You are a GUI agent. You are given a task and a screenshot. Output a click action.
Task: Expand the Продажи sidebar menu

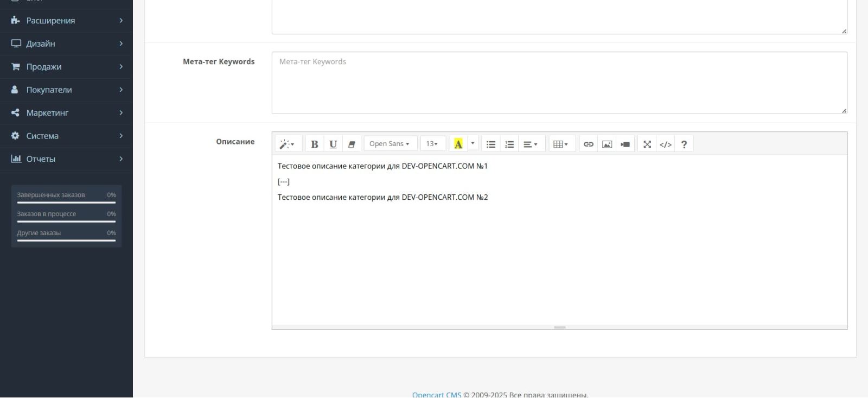(x=66, y=67)
